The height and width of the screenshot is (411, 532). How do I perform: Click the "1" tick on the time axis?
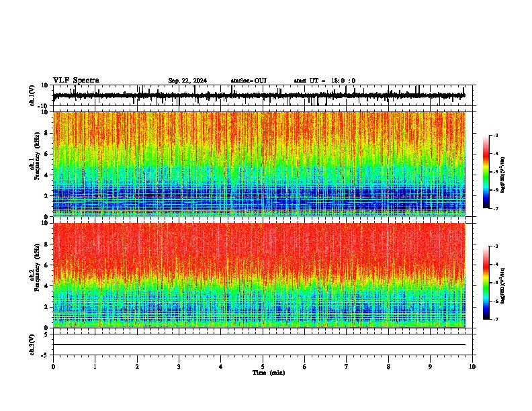point(95,367)
